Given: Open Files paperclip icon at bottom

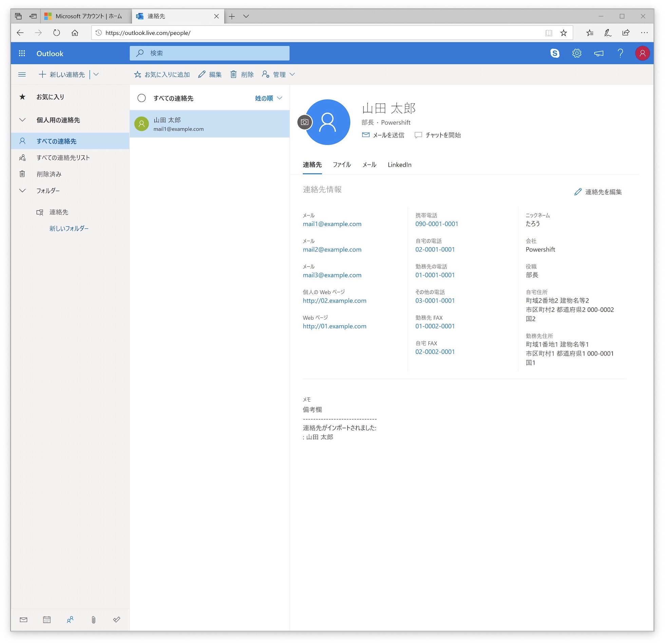Looking at the screenshot, I should tap(93, 620).
